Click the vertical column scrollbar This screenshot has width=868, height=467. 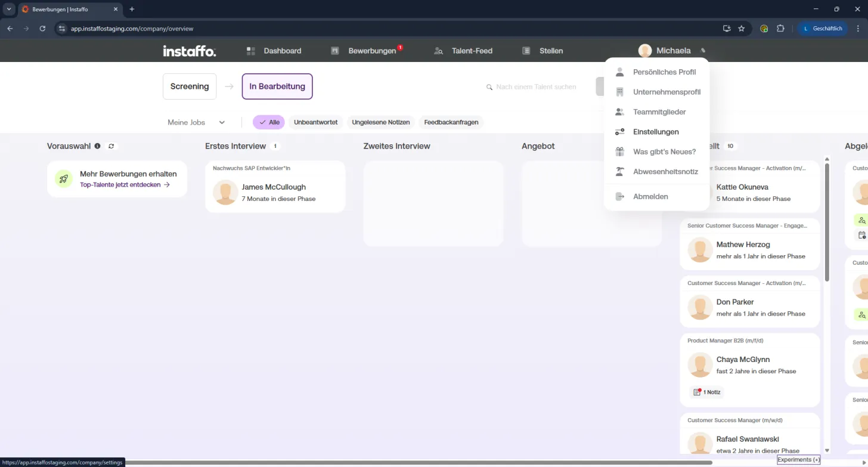point(827,222)
